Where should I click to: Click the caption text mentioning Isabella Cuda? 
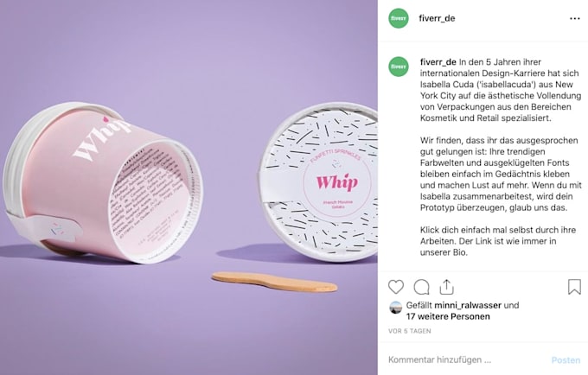click(501, 90)
